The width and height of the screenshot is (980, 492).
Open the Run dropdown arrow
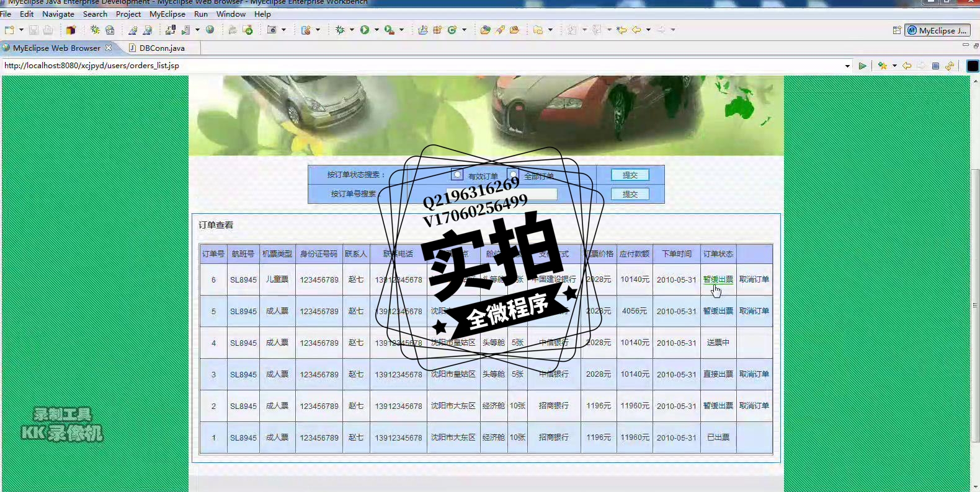click(376, 30)
